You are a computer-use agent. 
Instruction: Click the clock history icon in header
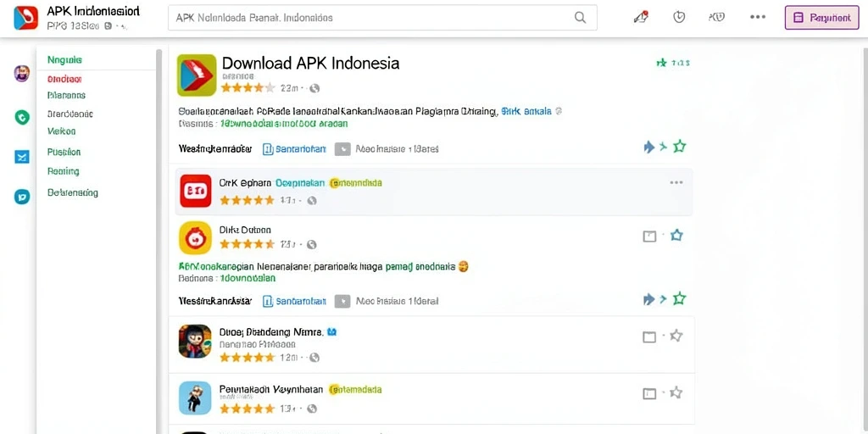pyautogui.click(x=679, y=17)
